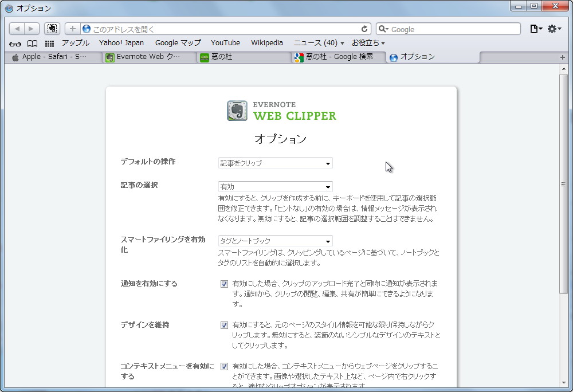573x392 pixels.
Task: Switch to the Evernote Web クリッパー tab
Action: [150, 57]
